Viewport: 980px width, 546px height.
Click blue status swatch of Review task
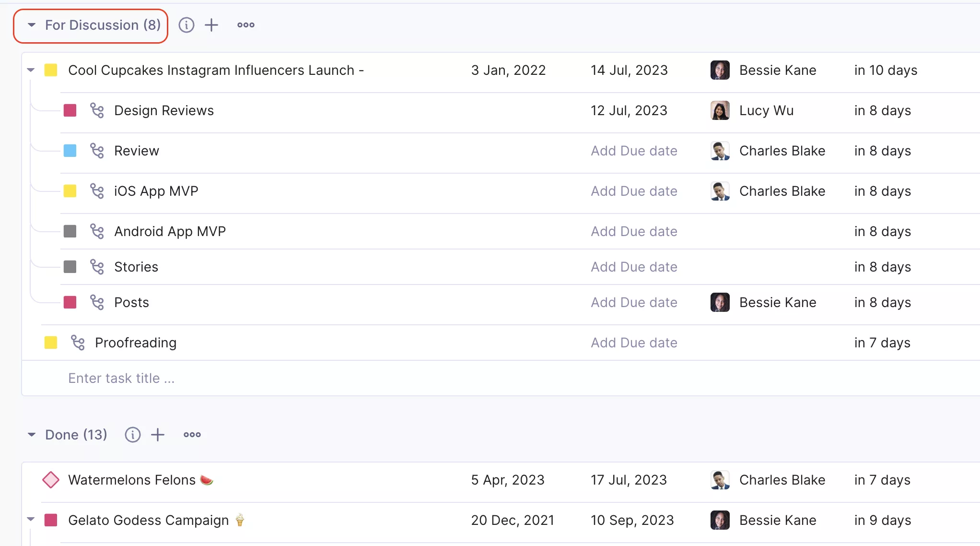click(70, 151)
